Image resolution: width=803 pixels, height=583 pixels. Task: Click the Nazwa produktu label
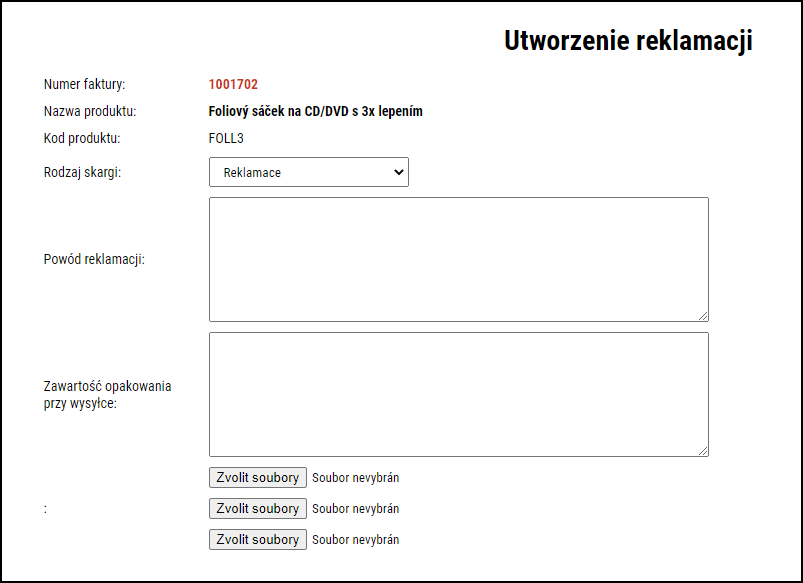pos(90,111)
